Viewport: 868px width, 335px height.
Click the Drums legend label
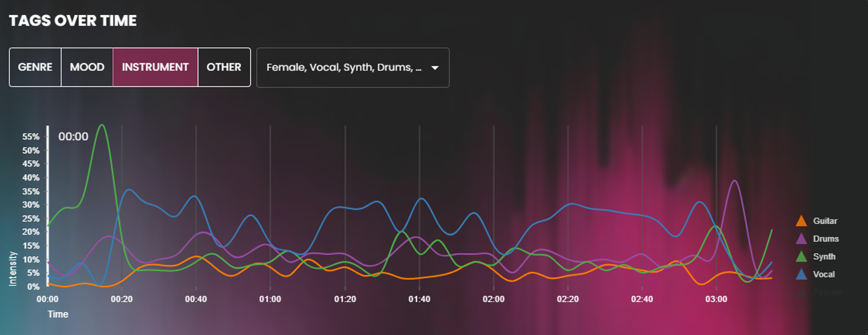coord(826,239)
